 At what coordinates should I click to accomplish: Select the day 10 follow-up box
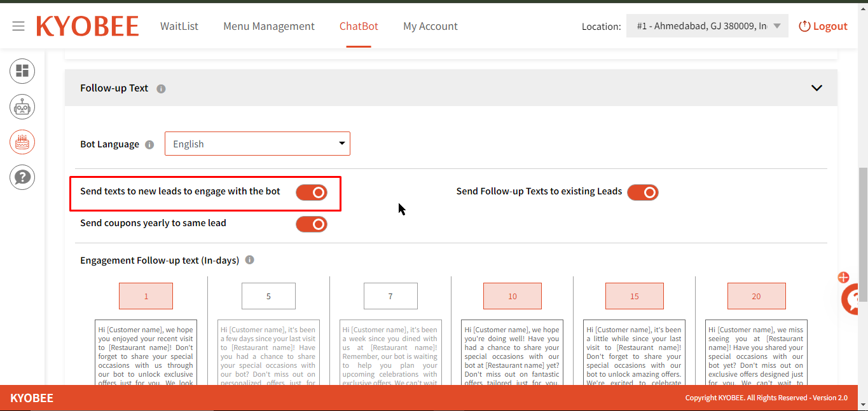(x=513, y=296)
